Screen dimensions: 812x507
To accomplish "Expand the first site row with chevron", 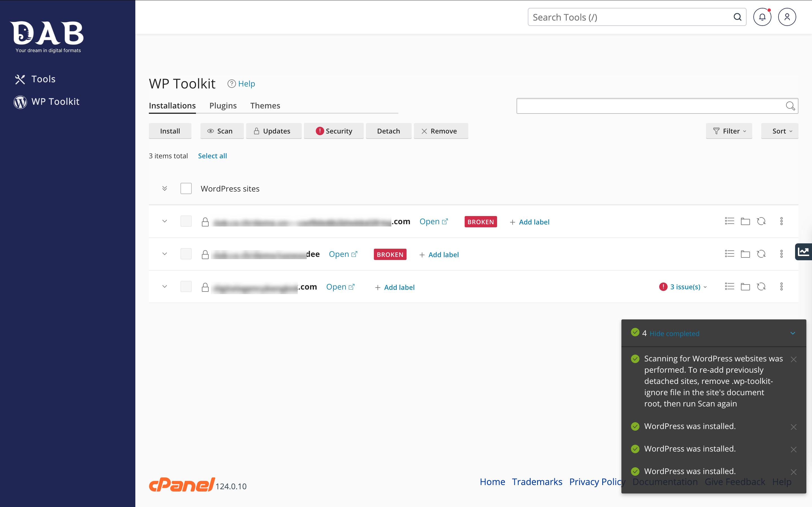I will click(x=164, y=221).
